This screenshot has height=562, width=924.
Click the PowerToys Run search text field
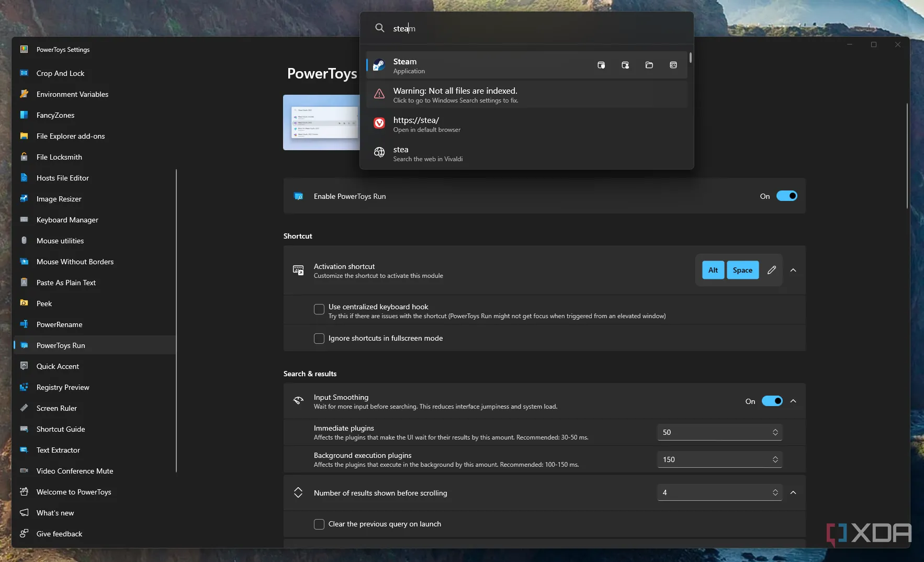pyautogui.click(x=539, y=28)
